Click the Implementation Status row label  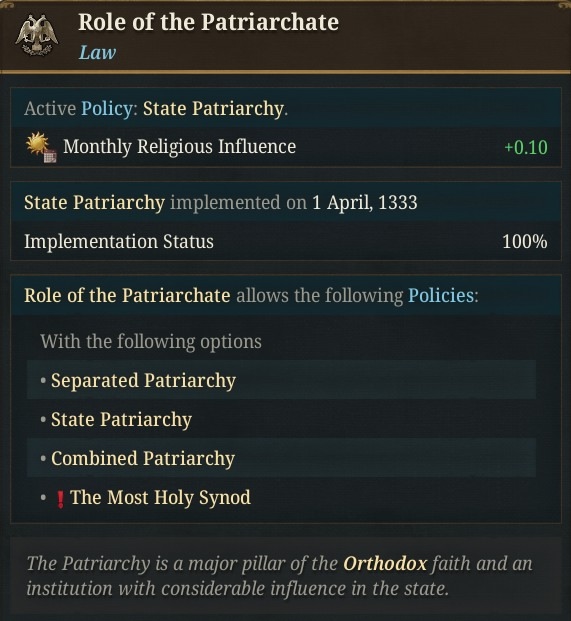(x=119, y=241)
